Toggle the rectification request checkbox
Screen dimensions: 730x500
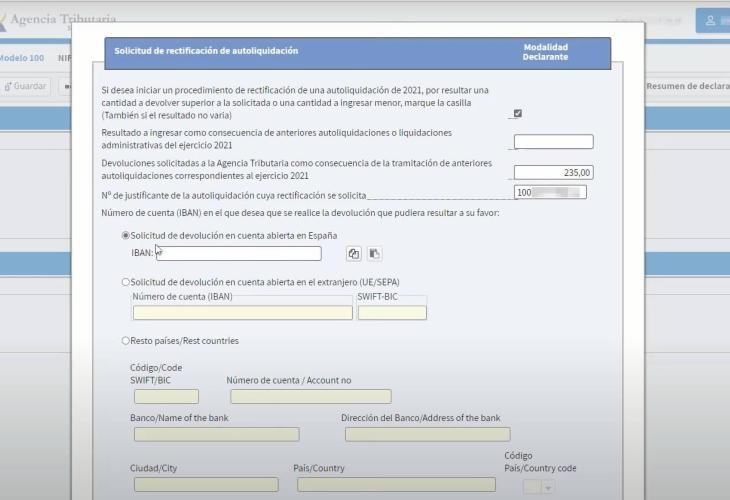click(x=517, y=113)
